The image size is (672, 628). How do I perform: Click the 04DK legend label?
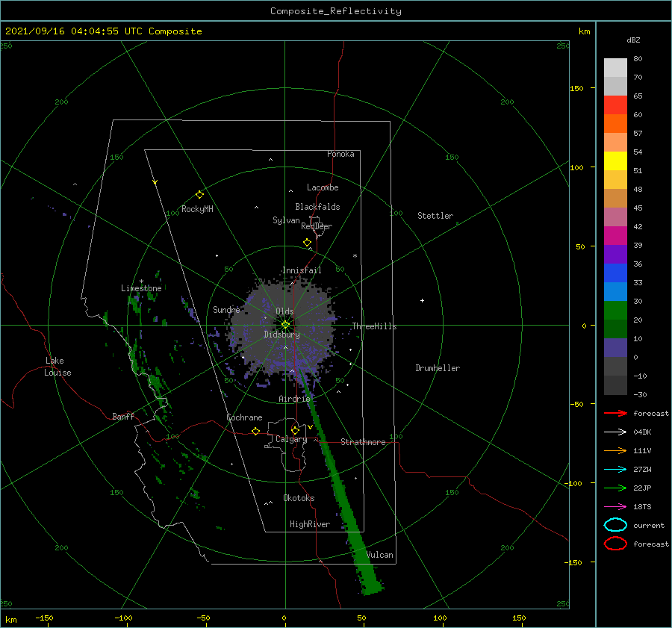[642, 432]
